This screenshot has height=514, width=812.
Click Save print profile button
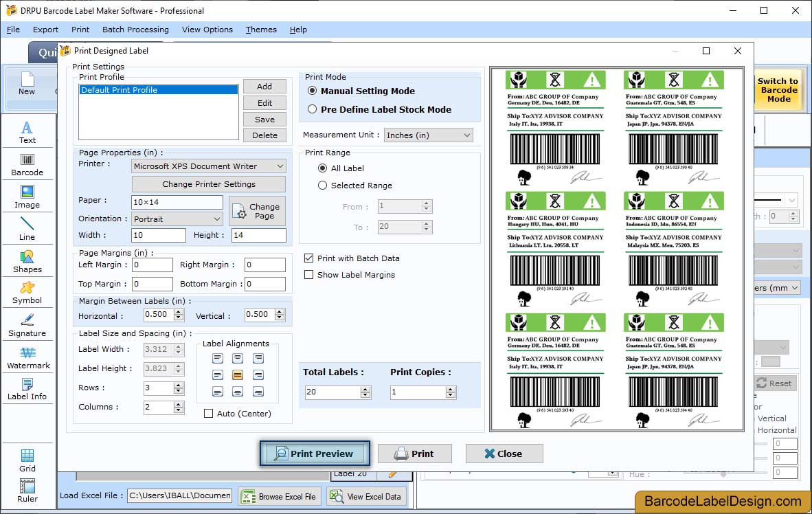[264, 119]
